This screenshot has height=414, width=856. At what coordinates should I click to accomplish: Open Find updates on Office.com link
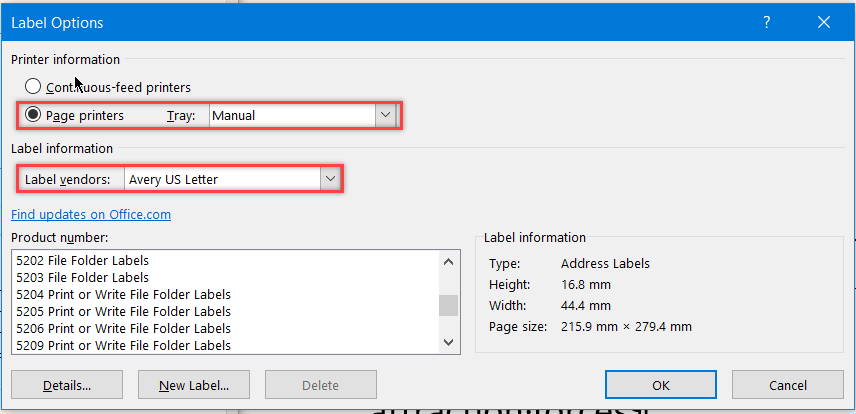[x=91, y=215]
